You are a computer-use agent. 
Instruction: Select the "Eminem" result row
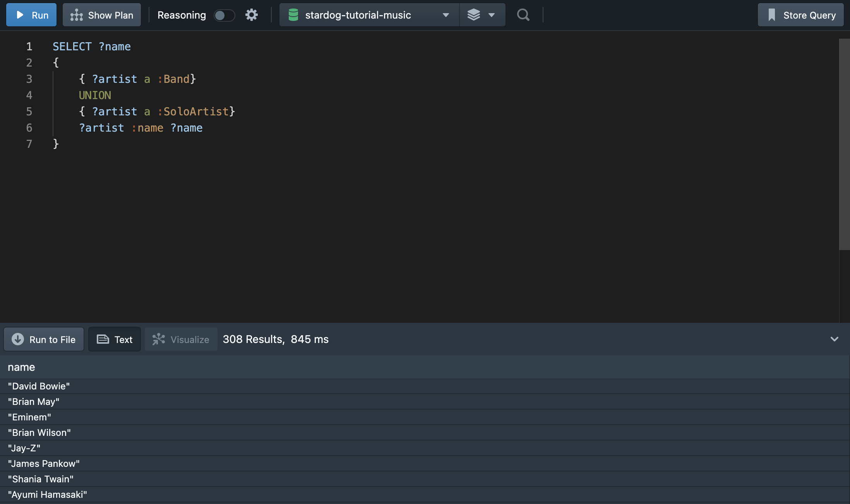(x=425, y=417)
